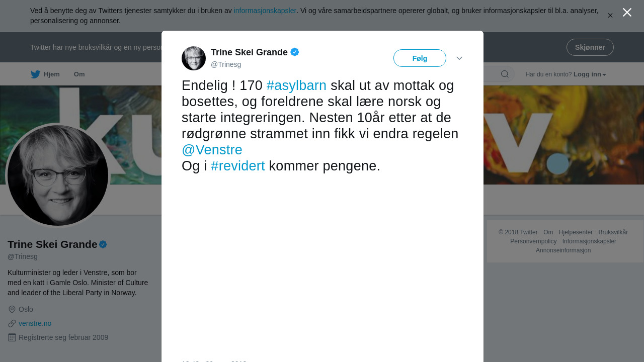Screen dimensions: 644x362
Task: Open large profile photo of Trine Skei Grande
Action: 58,175
